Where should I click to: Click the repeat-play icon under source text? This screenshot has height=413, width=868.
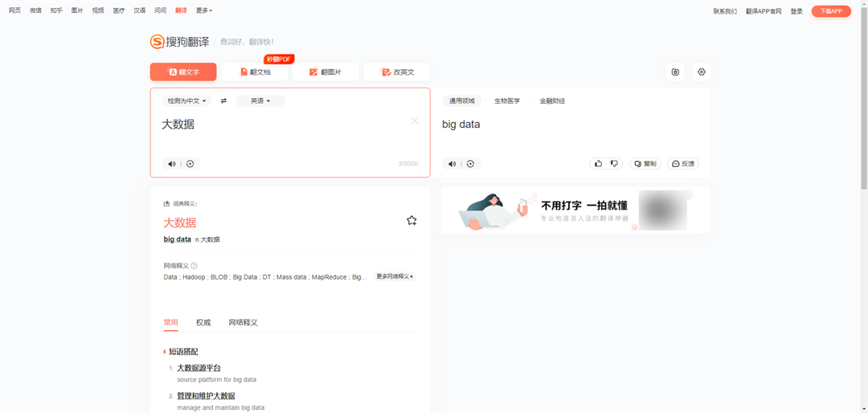pyautogui.click(x=190, y=164)
